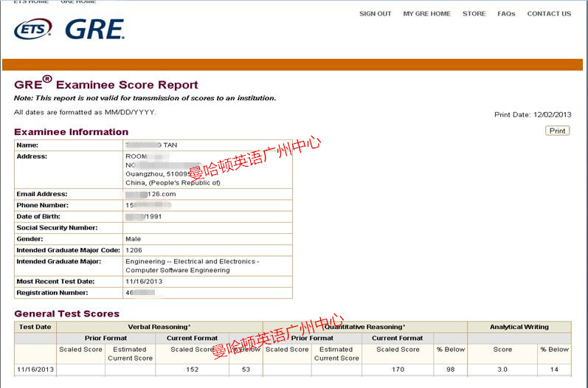Select the Verbal Reasoning column header
Image resolution: width=588 pixels, height=388 pixels.
[159, 327]
